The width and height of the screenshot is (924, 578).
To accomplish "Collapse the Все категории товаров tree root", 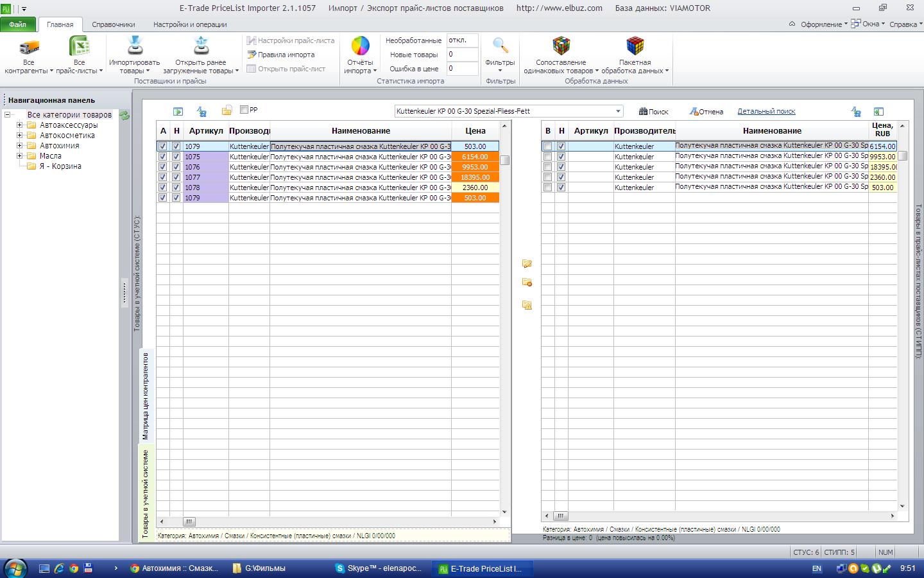I will pos(7,115).
